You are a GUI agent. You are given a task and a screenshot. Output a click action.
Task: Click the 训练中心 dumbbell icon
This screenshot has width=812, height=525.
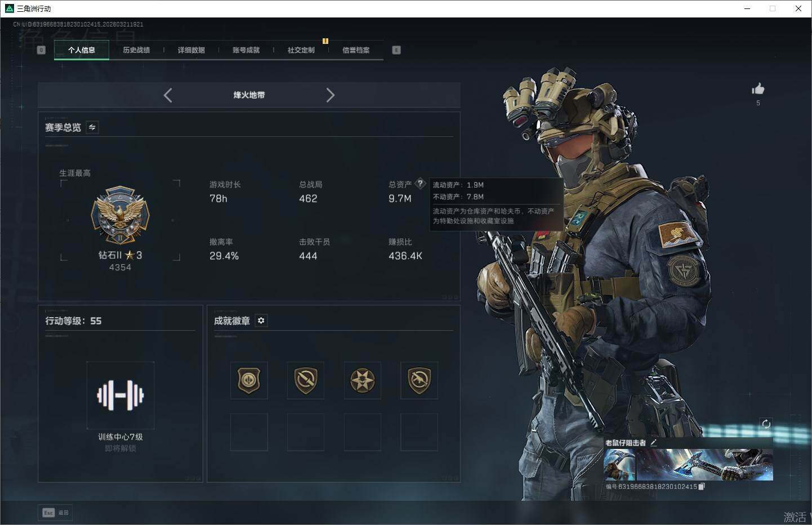click(x=121, y=395)
